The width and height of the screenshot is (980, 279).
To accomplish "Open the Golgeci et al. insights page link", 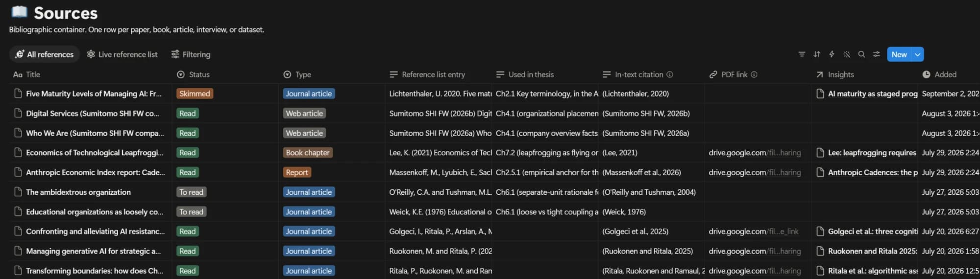I will [867, 231].
